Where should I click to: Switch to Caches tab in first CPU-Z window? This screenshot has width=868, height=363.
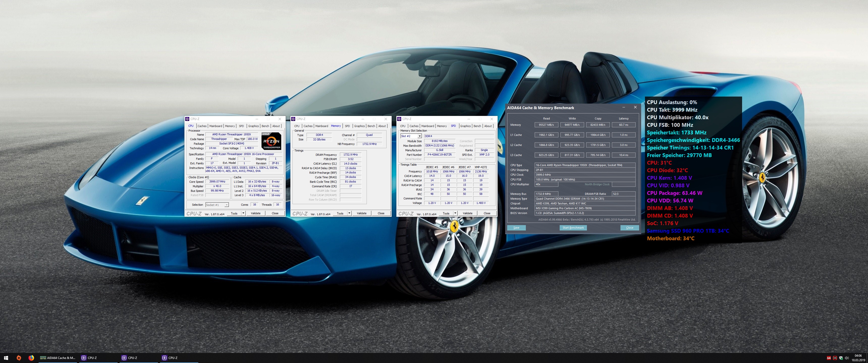coord(202,126)
